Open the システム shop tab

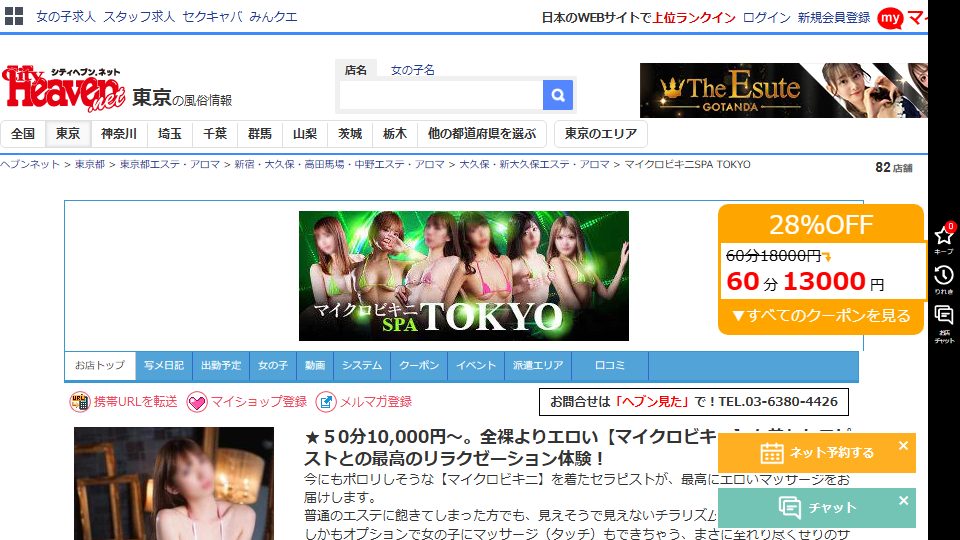[362, 366]
